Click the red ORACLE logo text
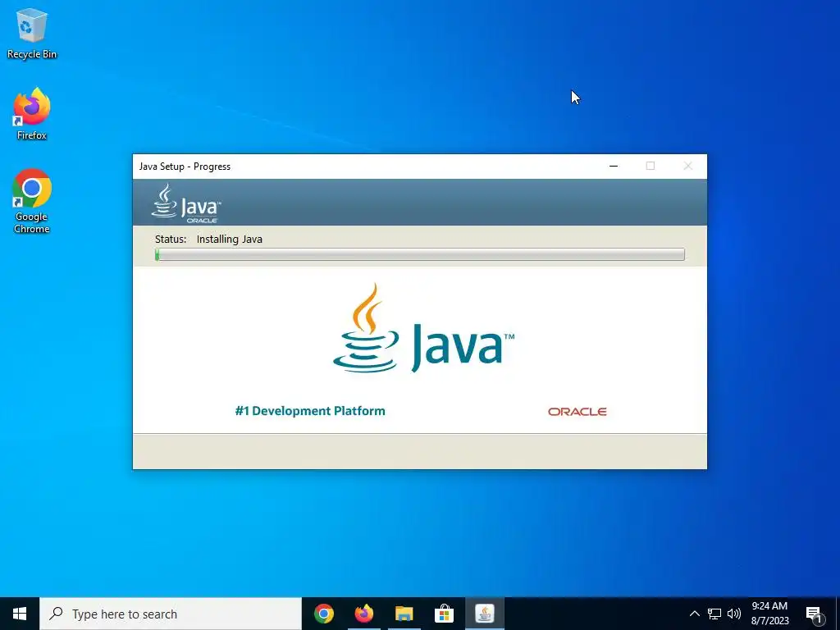 [x=577, y=412]
